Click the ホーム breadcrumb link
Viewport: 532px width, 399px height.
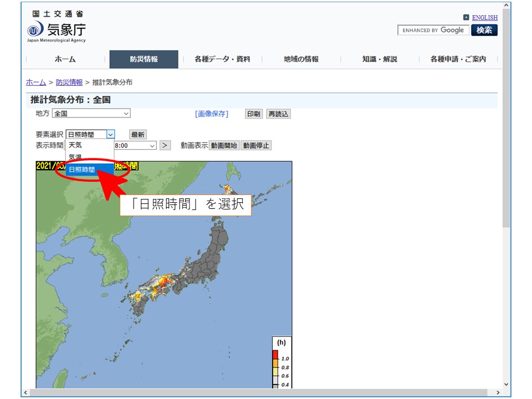click(36, 82)
